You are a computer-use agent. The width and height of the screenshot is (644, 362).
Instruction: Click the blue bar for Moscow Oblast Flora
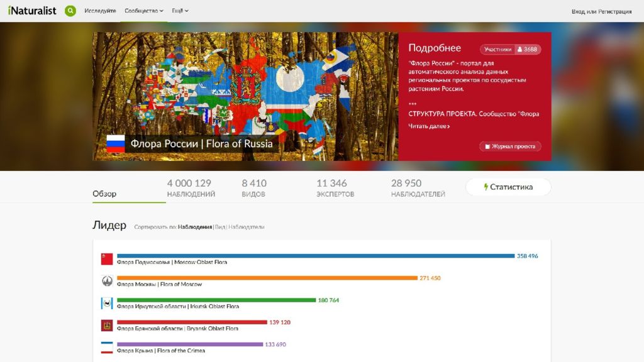point(316,256)
